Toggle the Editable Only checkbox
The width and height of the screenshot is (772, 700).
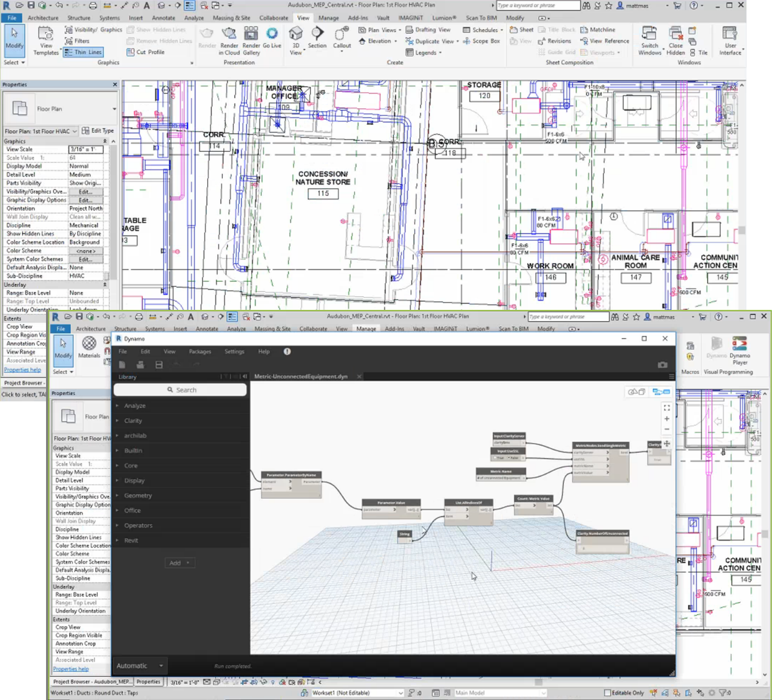tap(607, 693)
